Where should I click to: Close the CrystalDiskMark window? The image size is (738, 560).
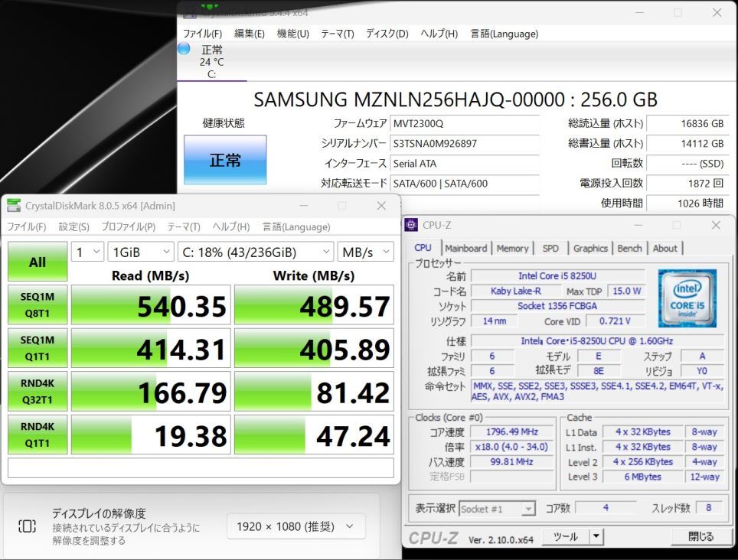pyautogui.click(x=381, y=206)
